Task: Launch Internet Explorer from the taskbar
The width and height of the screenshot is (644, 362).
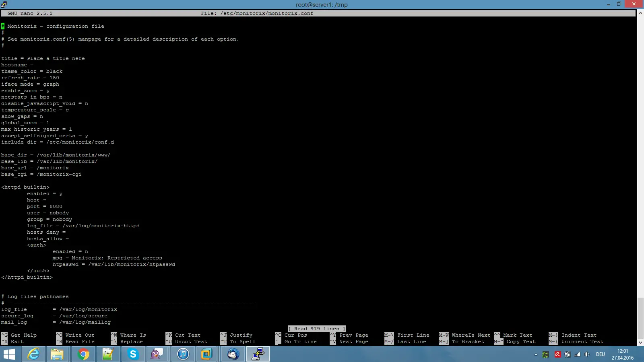Action: pos(33,354)
